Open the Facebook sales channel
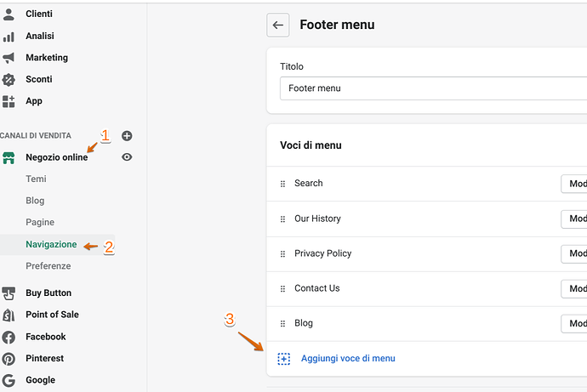 46,337
